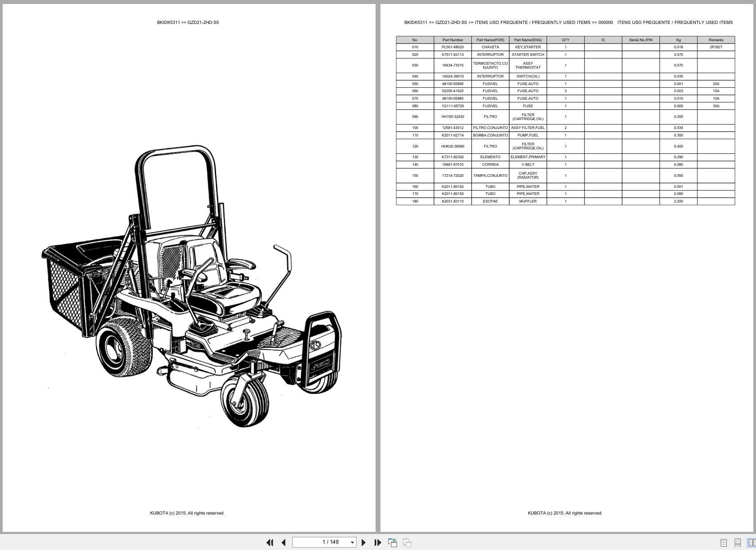
Task: Click the PUMP,FUEL part name
Action: pos(528,135)
